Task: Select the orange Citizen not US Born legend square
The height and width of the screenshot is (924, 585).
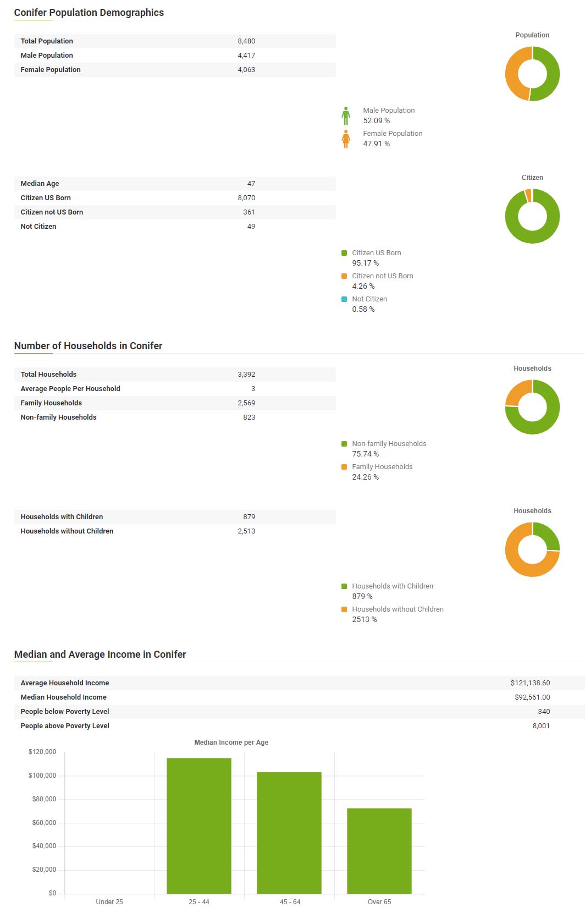Action: pyautogui.click(x=344, y=276)
